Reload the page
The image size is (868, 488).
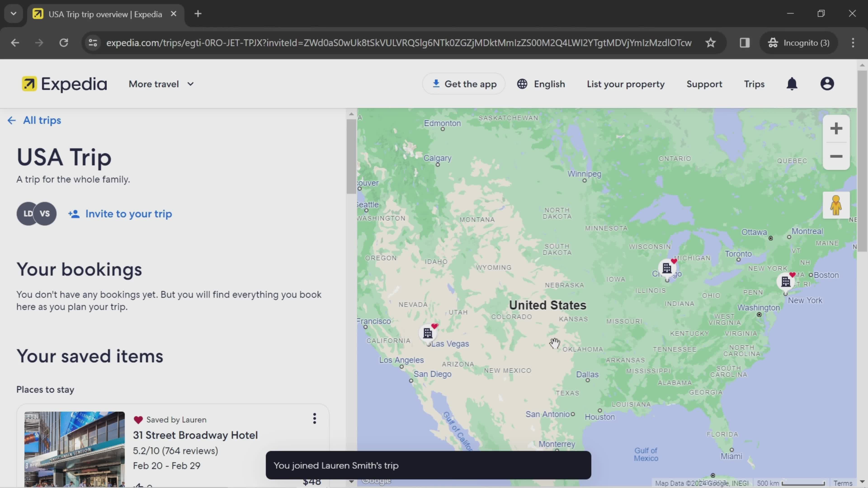click(64, 43)
